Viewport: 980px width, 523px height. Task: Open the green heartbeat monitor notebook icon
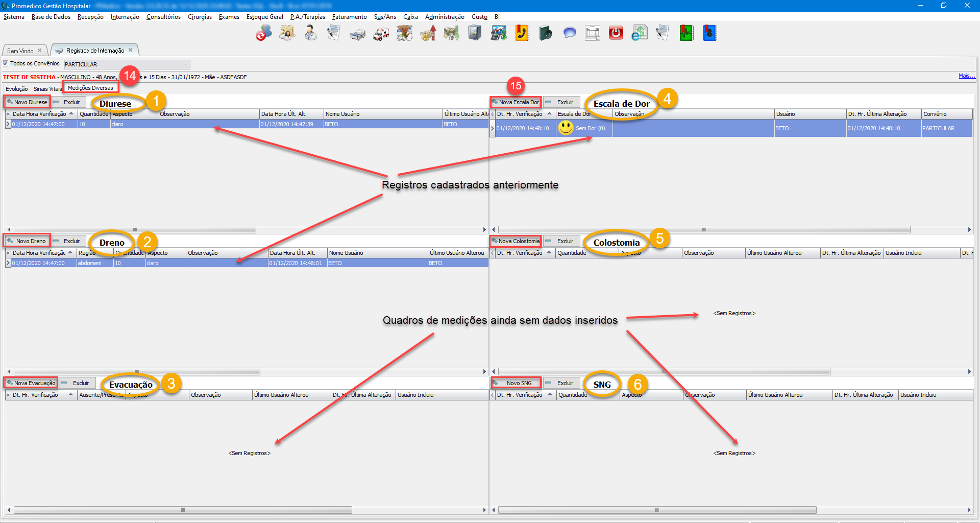686,34
